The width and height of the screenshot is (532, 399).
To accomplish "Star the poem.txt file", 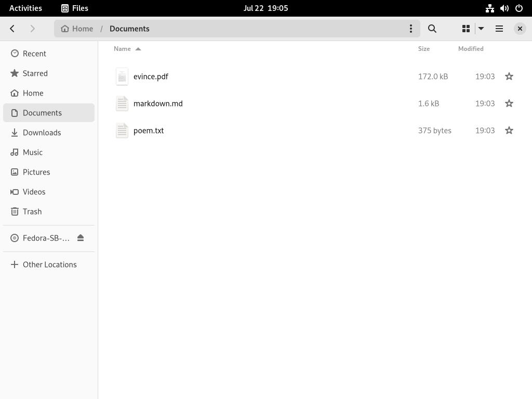I will [509, 130].
